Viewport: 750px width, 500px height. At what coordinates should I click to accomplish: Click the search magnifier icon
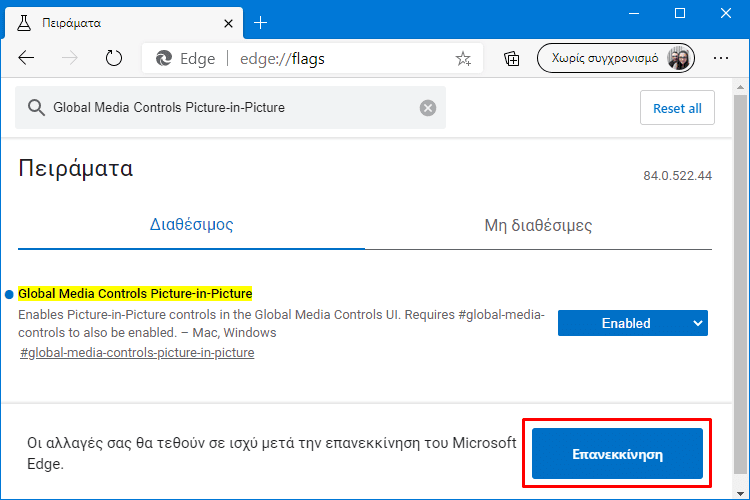click(36, 108)
